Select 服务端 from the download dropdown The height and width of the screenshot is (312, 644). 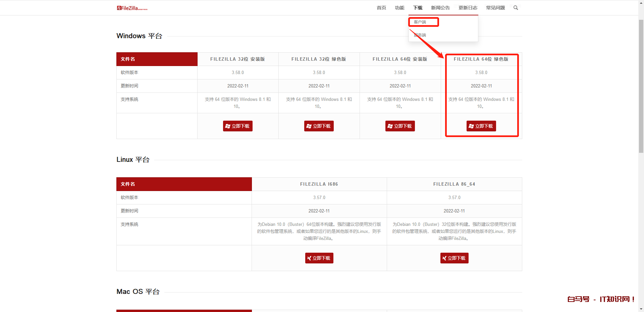420,35
